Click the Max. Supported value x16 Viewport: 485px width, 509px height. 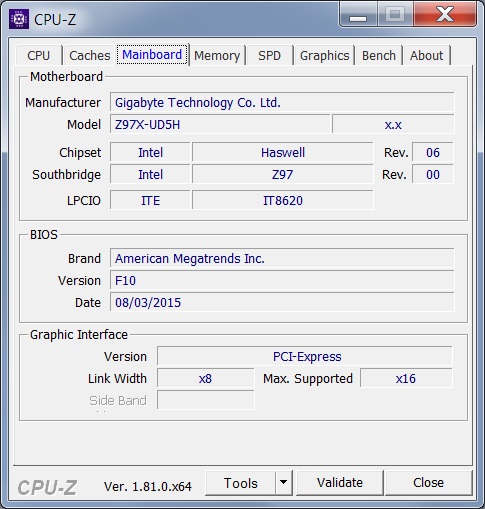(406, 378)
